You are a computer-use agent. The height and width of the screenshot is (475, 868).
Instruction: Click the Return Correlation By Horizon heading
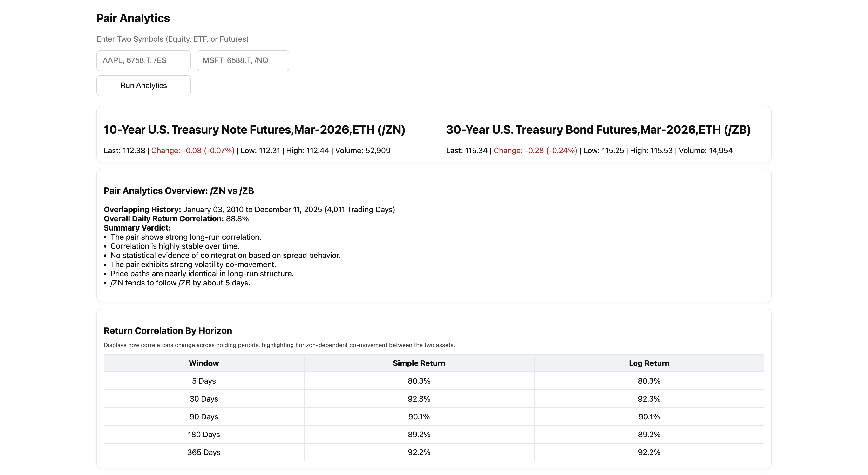pyautogui.click(x=168, y=330)
